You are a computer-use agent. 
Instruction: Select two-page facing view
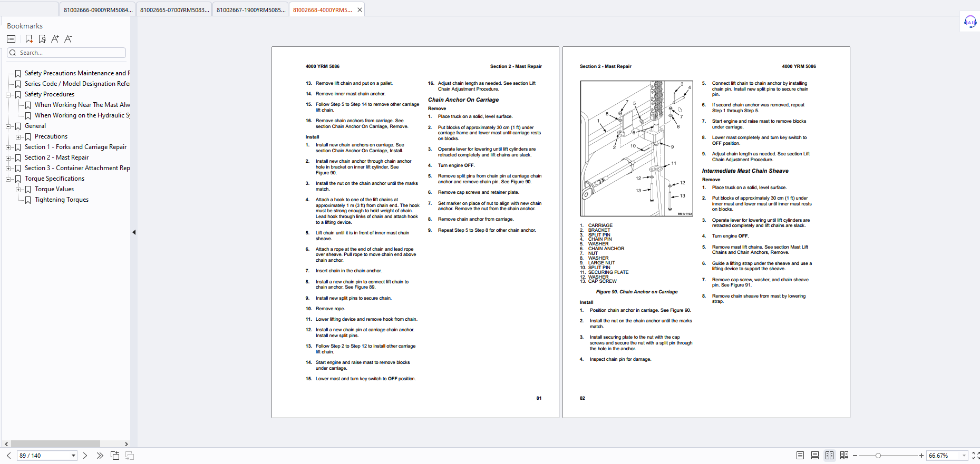[x=829, y=456]
